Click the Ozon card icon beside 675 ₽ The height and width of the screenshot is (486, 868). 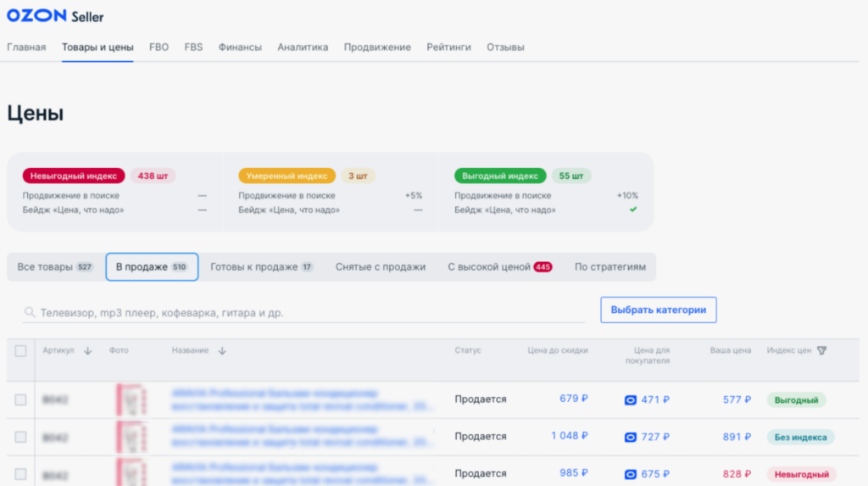[630, 474]
